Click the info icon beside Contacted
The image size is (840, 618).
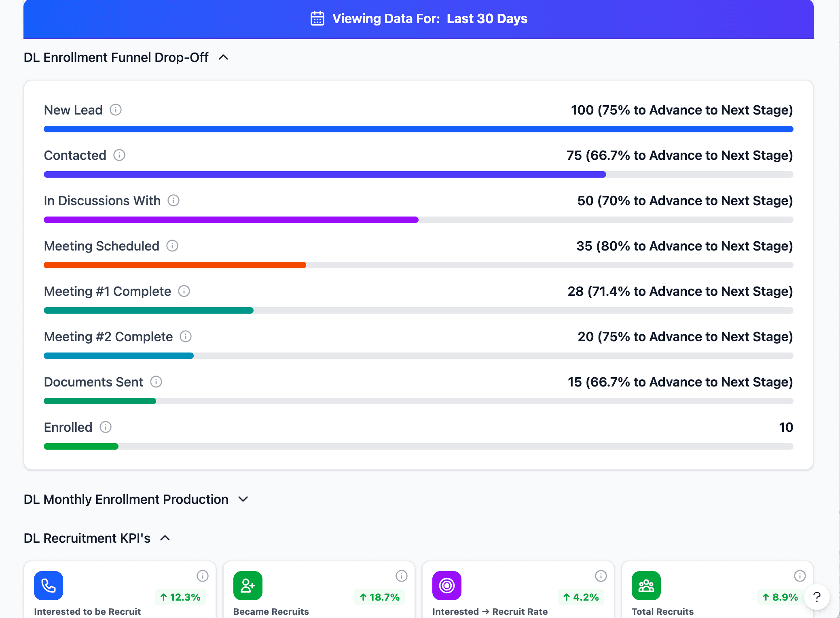tap(119, 155)
